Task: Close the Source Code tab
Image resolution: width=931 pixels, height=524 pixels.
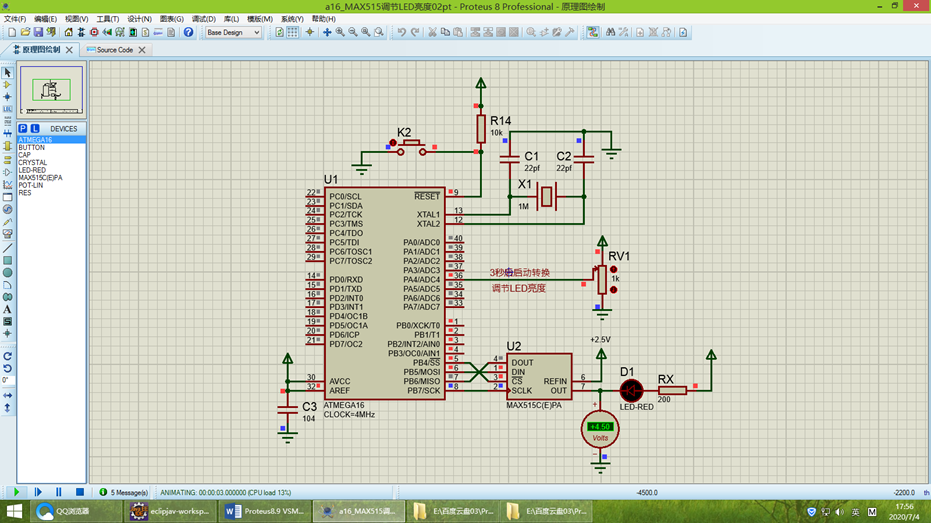Action: point(142,50)
